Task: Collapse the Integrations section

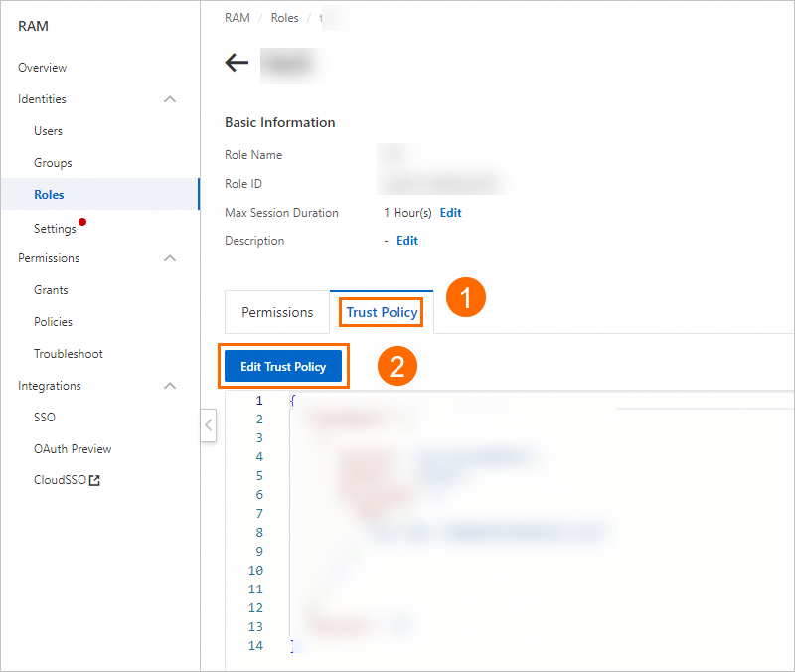Action: [x=170, y=386]
